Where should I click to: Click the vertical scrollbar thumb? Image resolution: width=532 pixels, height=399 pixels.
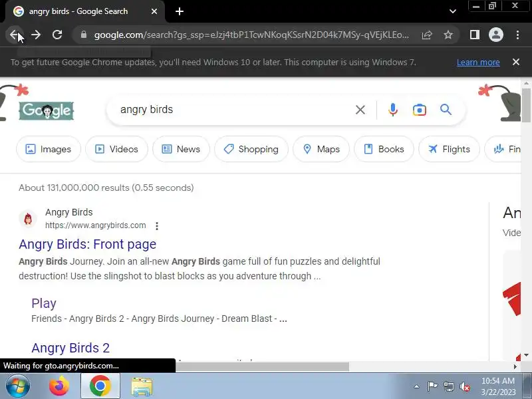coord(526,105)
